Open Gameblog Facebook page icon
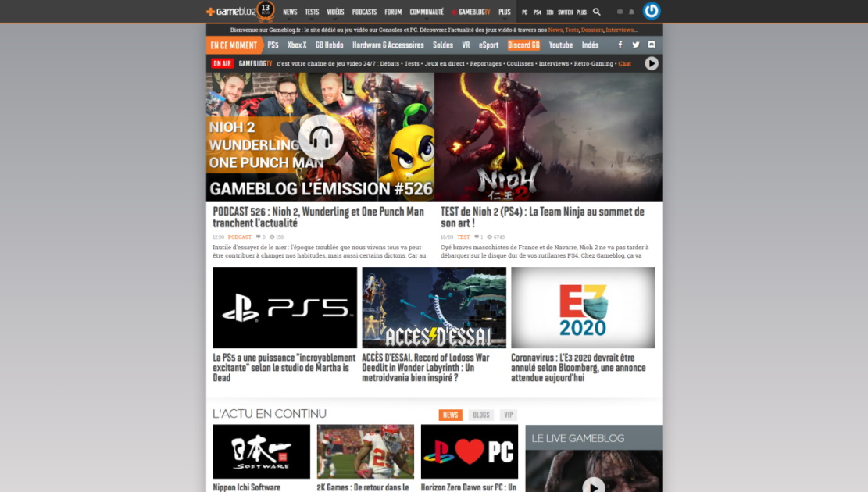The width and height of the screenshot is (868, 492). click(620, 45)
